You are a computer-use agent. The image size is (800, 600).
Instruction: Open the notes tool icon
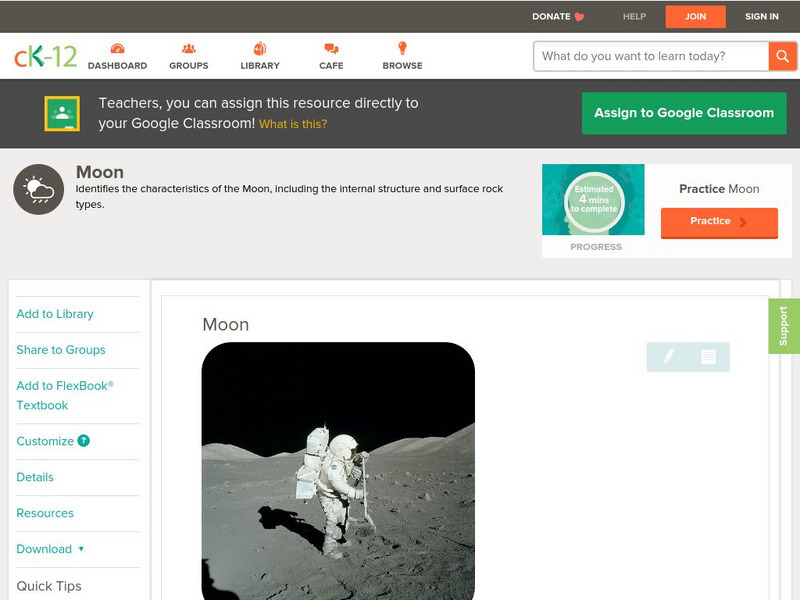click(708, 357)
